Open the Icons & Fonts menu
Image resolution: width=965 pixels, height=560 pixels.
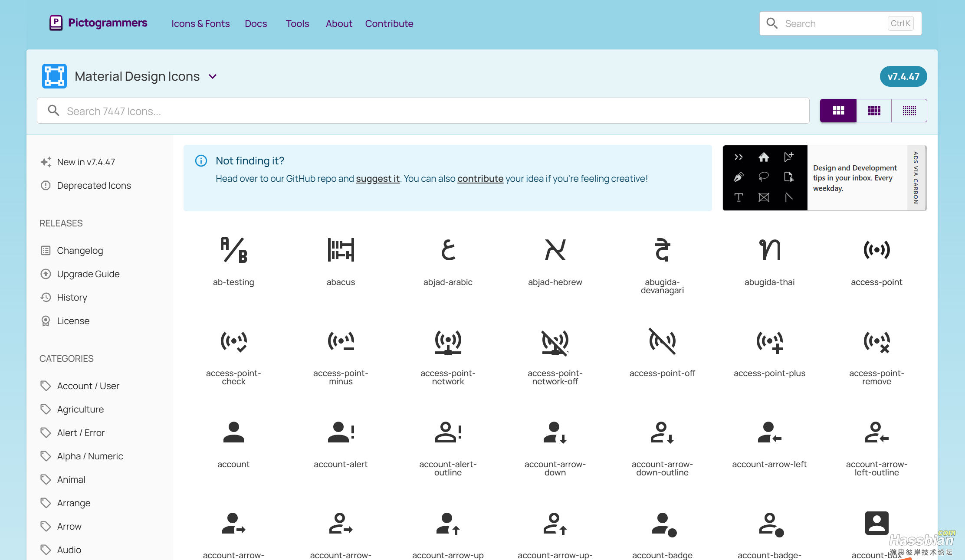click(x=200, y=23)
